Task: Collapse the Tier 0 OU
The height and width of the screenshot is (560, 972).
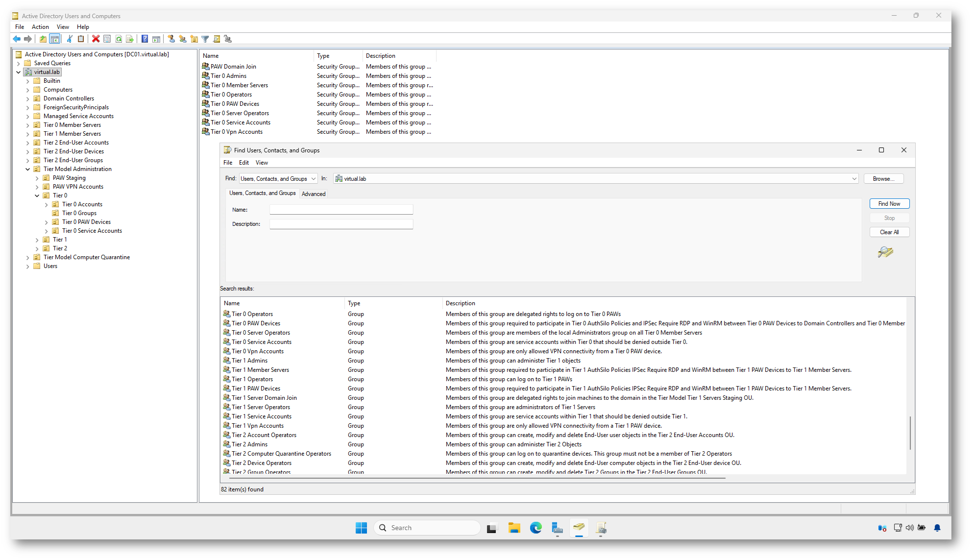Action: point(37,195)
